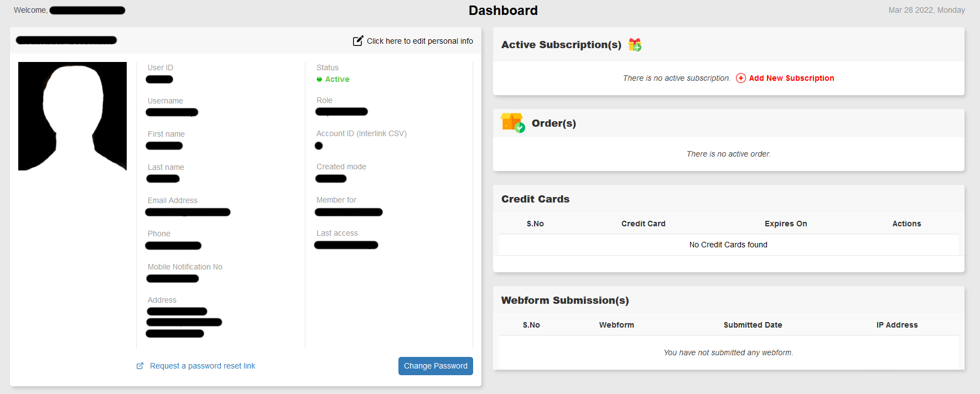
Task: Click the 'Address' field label
Action: (162, 300)
